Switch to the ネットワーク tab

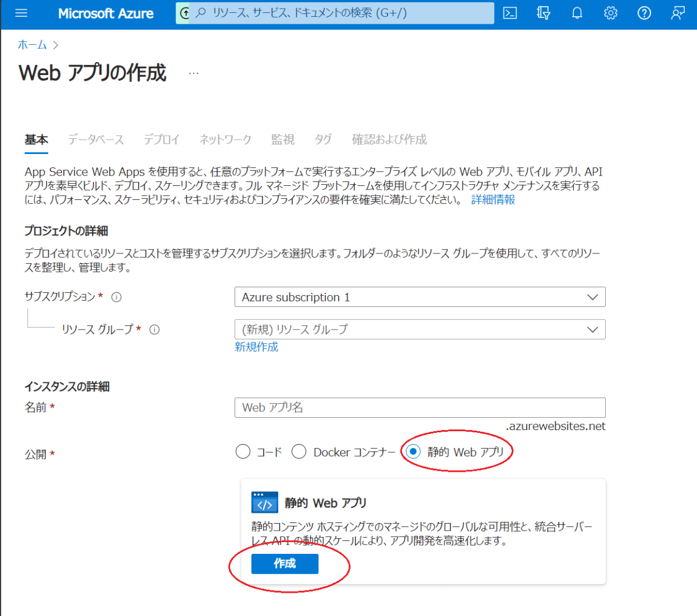click(225, 139)
